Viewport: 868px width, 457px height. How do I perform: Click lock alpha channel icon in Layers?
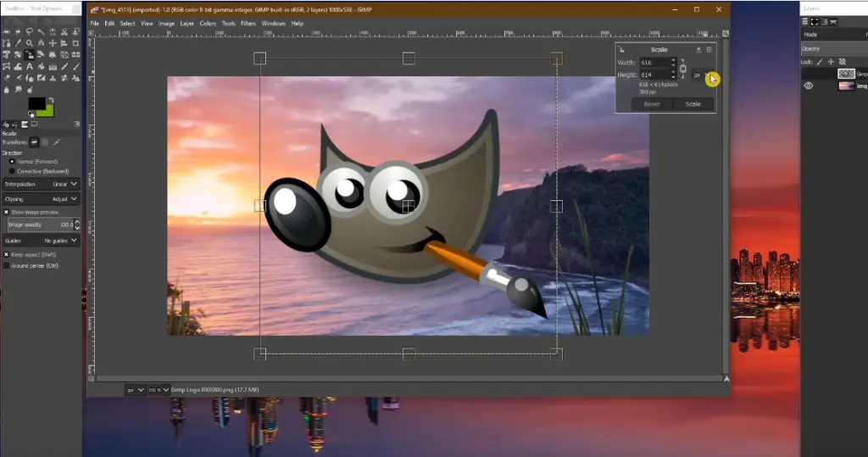tap(843, 62)
